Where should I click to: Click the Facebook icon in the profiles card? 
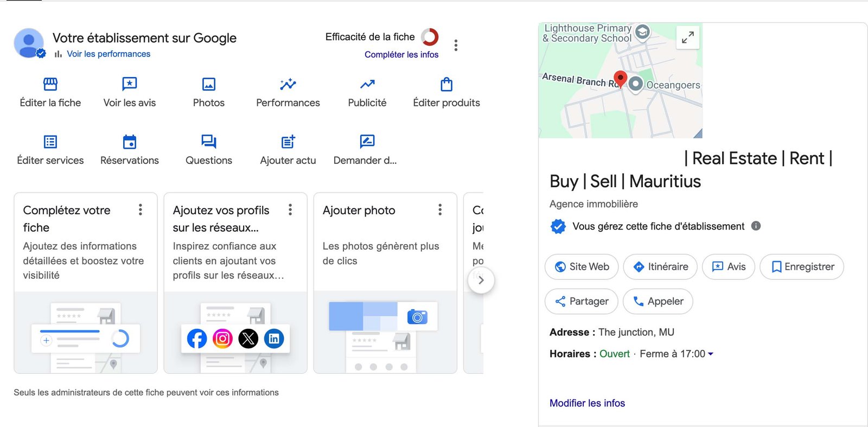click(x=197, y=339)
